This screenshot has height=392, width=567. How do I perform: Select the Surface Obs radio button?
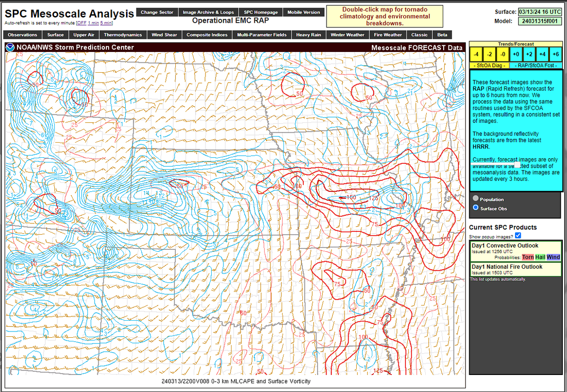pos(475,208)
